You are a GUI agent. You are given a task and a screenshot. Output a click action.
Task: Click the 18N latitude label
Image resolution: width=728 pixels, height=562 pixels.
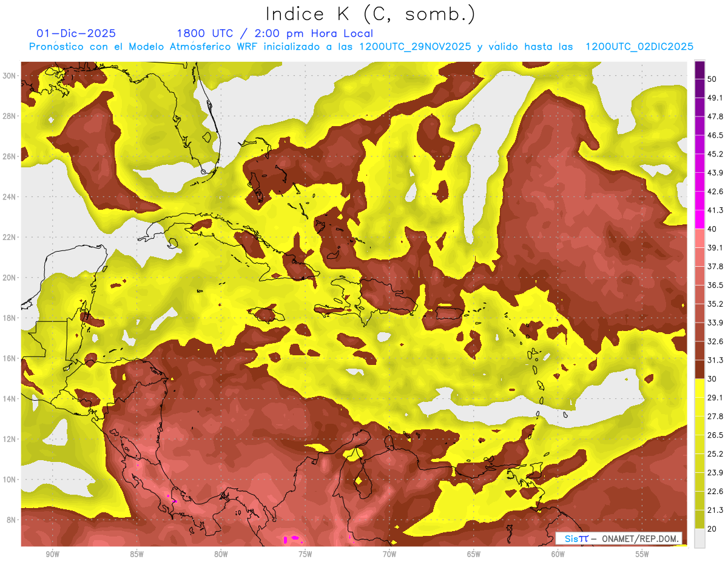(9, 318)
